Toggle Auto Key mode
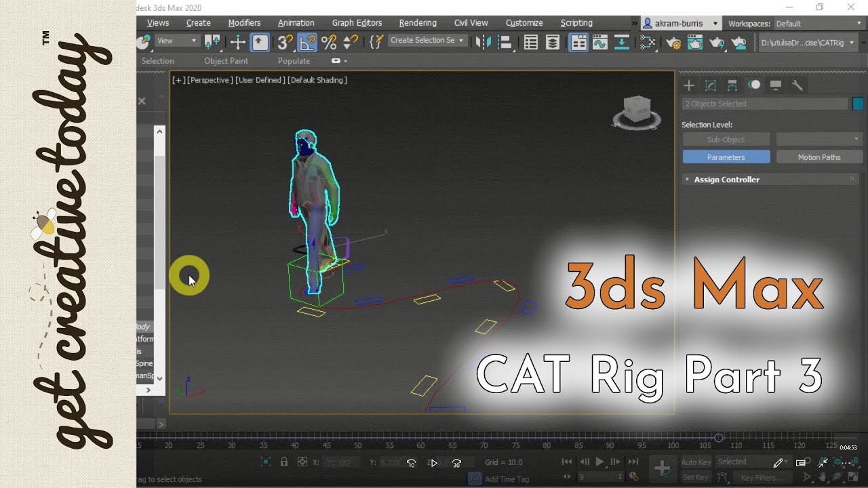The height and width of the screenshot is (488, 868). coord(696,462)
